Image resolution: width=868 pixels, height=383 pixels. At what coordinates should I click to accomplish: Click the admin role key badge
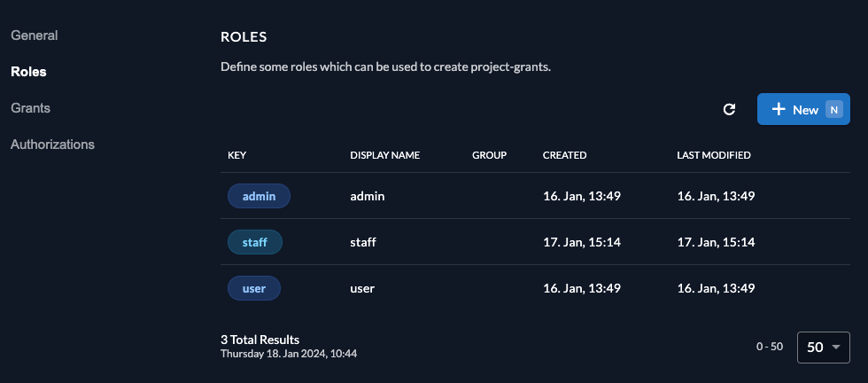[259, 195]
